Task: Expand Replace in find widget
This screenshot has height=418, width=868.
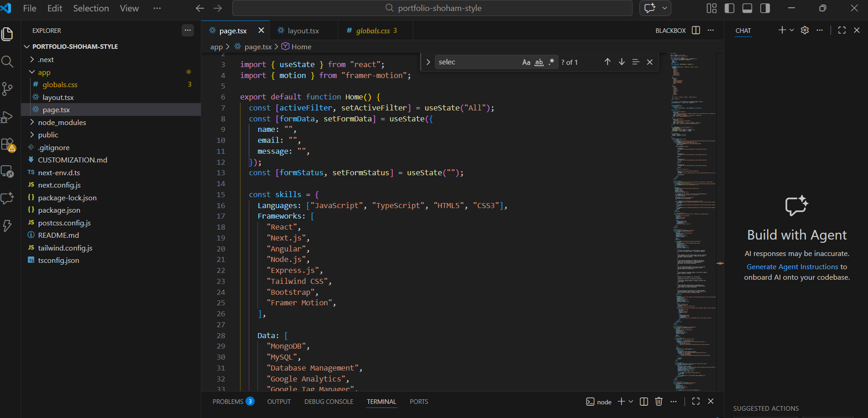Action: pyautogui.click(x=428, y=62)
